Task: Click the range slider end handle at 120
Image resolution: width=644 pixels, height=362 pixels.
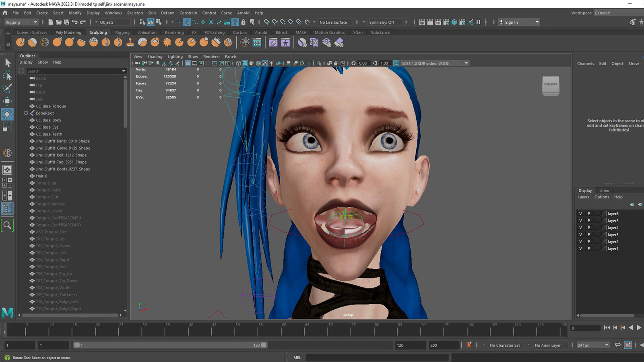Action: 264,345
